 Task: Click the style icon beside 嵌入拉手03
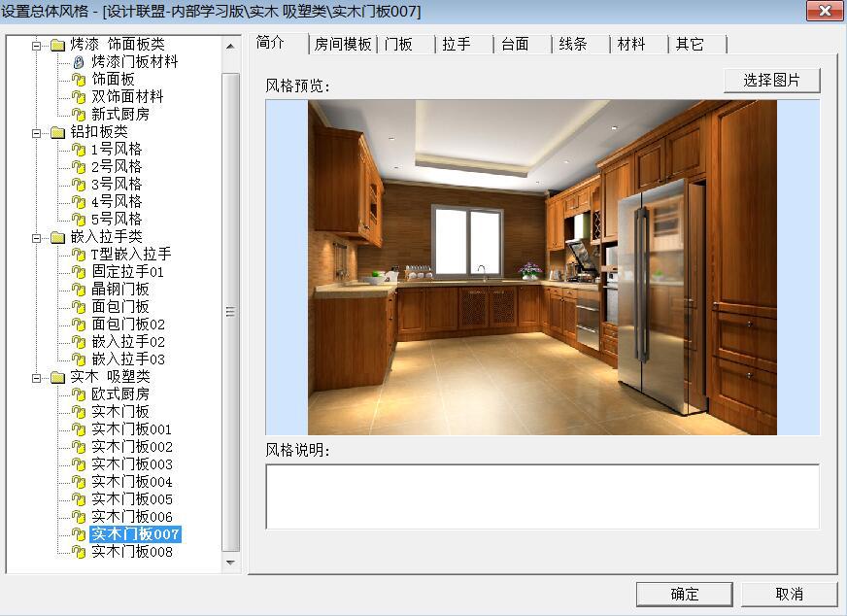coord(79,359)
